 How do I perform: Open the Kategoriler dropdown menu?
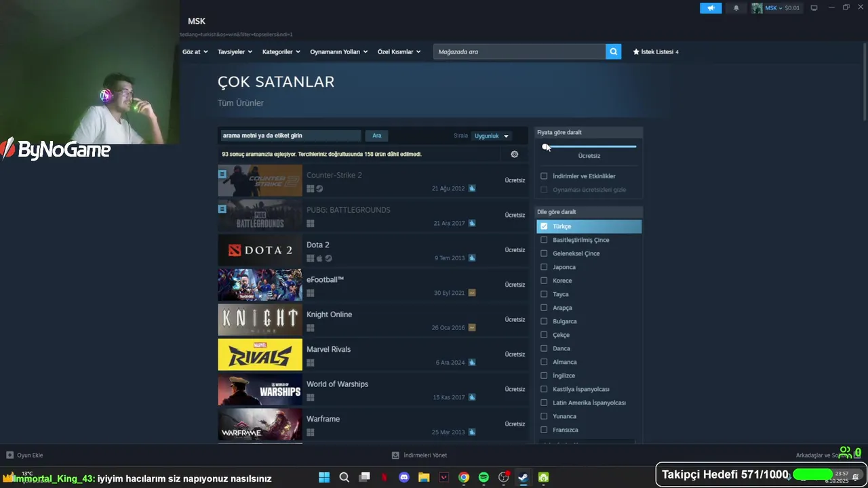click(281, 52)
